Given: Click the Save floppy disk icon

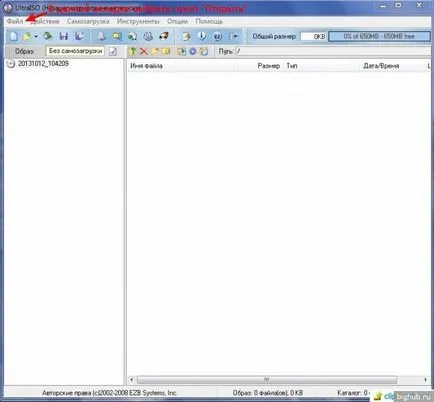Looking at the screenshot, I should (x=64, y=36).
